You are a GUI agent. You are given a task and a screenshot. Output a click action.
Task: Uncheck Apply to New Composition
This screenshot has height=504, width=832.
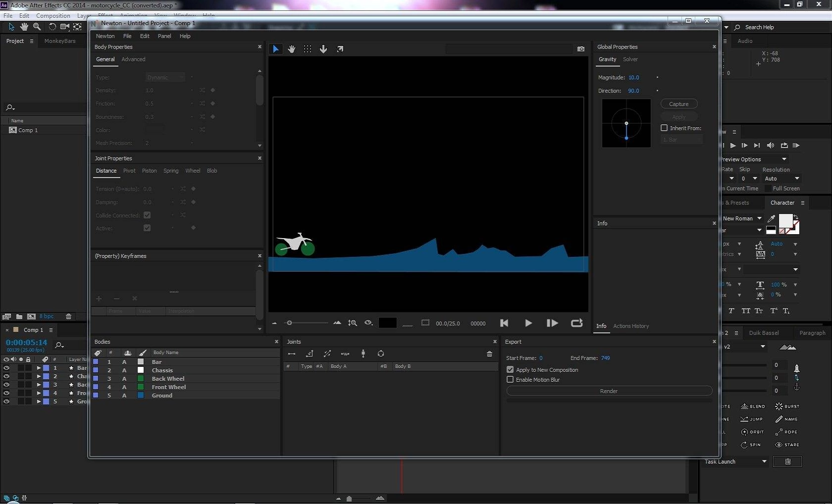tap(510, 369)
